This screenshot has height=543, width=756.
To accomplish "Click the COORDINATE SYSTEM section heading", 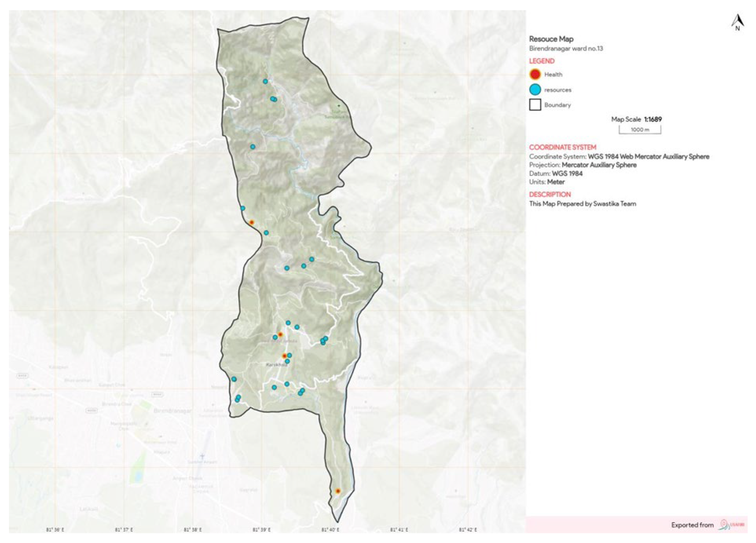I will (562, 147).
